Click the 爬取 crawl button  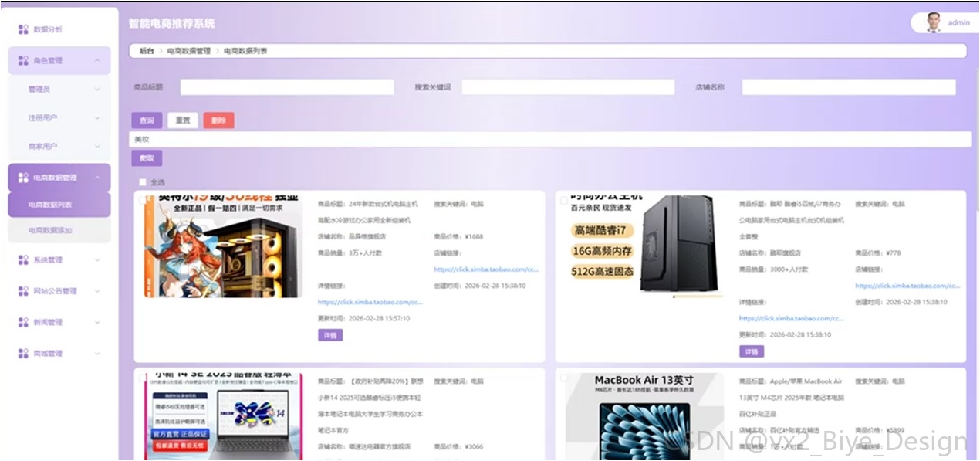(x=147, y=158)
